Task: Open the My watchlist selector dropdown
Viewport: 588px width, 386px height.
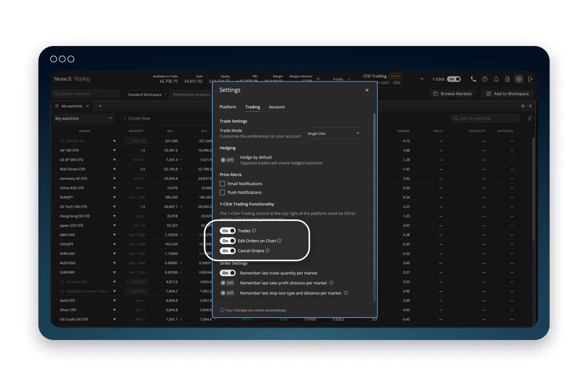Action: point(83,118)
